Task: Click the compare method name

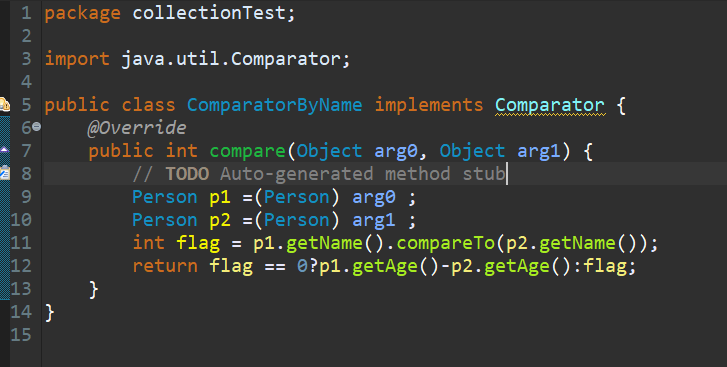Action: (x=248, y=151)
